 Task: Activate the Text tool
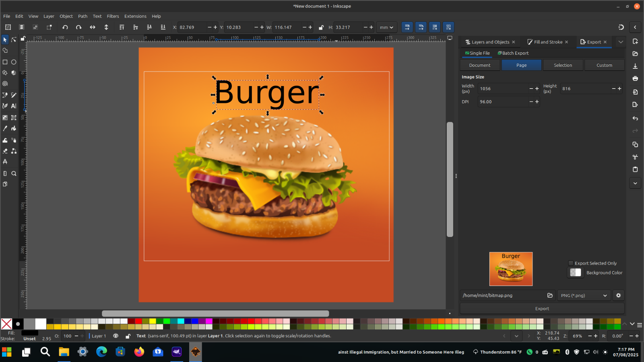(14, 106)
